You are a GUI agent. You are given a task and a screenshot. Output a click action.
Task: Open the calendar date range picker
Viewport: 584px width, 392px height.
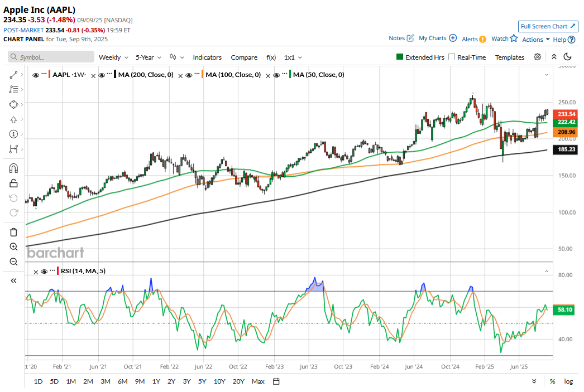(276, 381)
